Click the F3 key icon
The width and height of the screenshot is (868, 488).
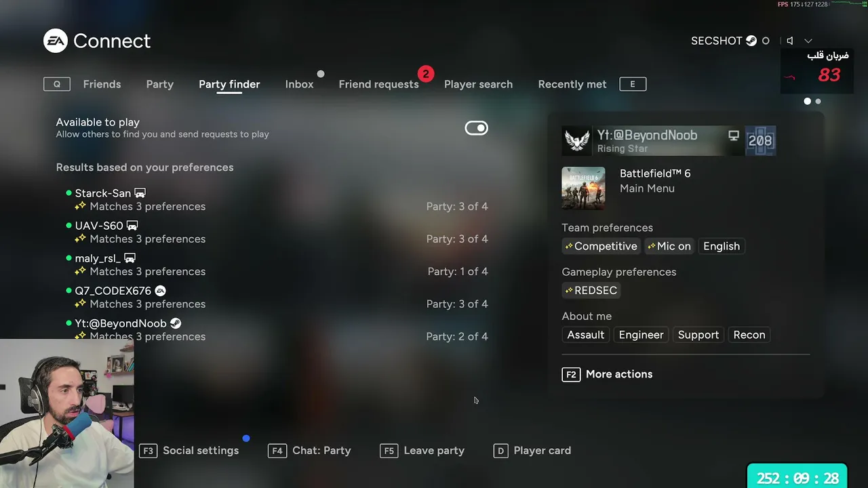coord(149,451)
